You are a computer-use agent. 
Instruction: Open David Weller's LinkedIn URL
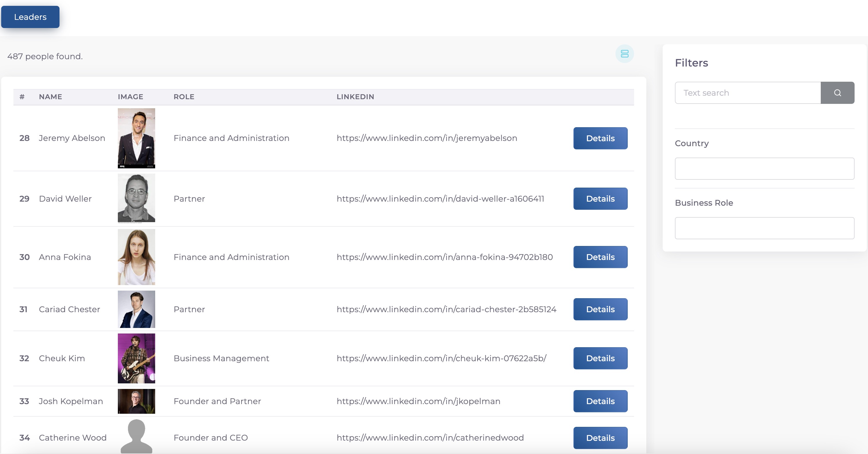point(440,198)
